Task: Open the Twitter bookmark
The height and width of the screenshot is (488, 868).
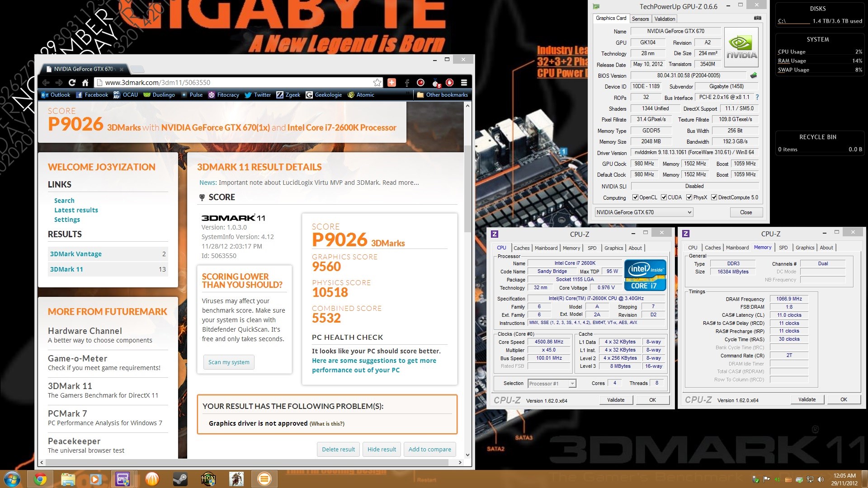Action: (258, 95)
